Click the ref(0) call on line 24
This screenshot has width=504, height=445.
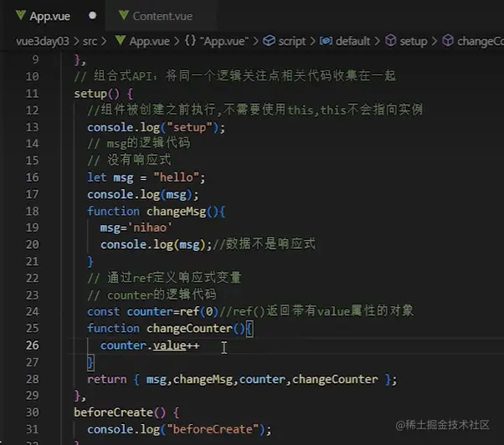pyautogui.click(x=199, y=311)
